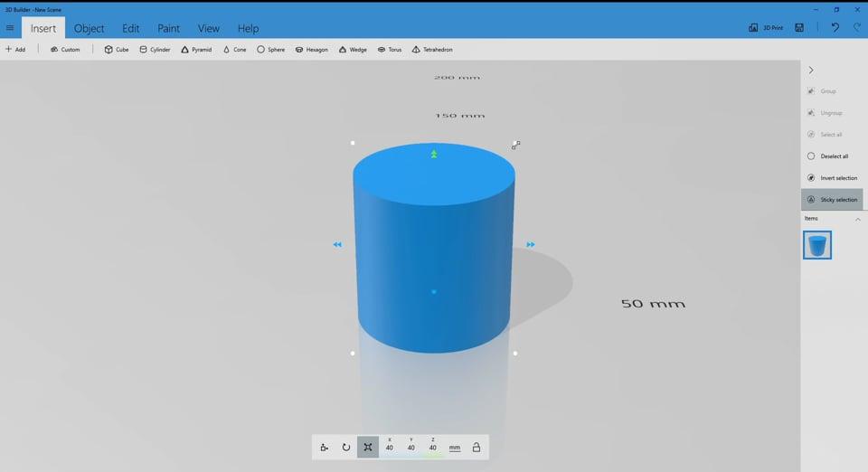Undo the last action

click(x=835, y=27)
